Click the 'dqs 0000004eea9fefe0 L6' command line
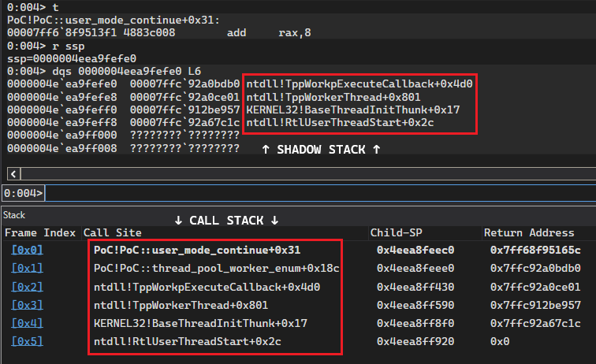Screen dimensions: 596x364 click(104, 72)
